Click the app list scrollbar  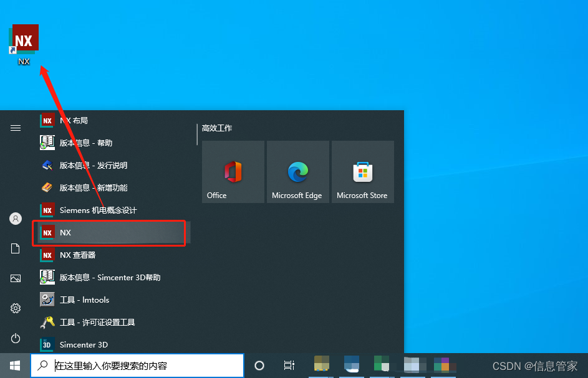click(197, 135)
